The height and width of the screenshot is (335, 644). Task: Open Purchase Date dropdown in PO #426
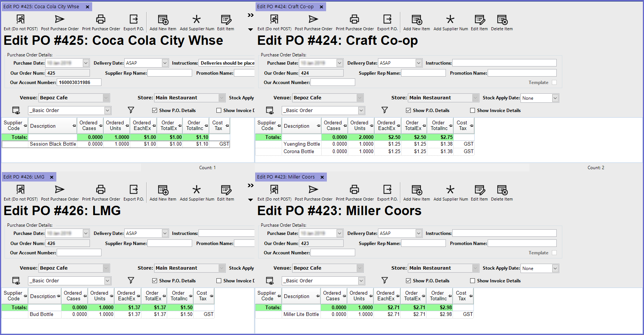coord(86,233)
